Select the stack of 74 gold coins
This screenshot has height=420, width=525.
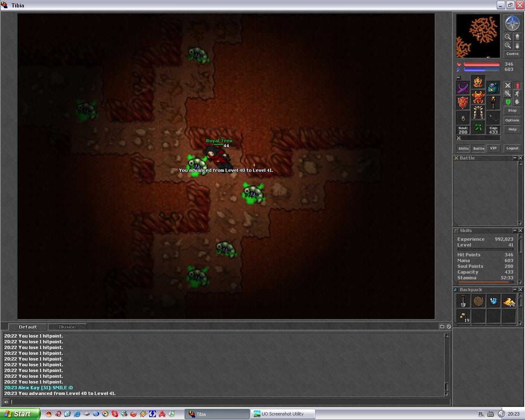click(509, 301)
